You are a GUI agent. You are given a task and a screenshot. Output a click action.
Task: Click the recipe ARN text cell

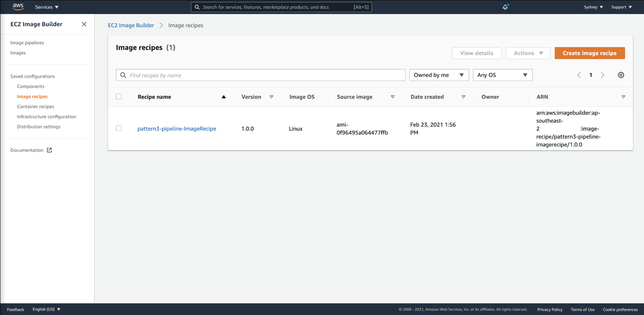tap(568, 129)
